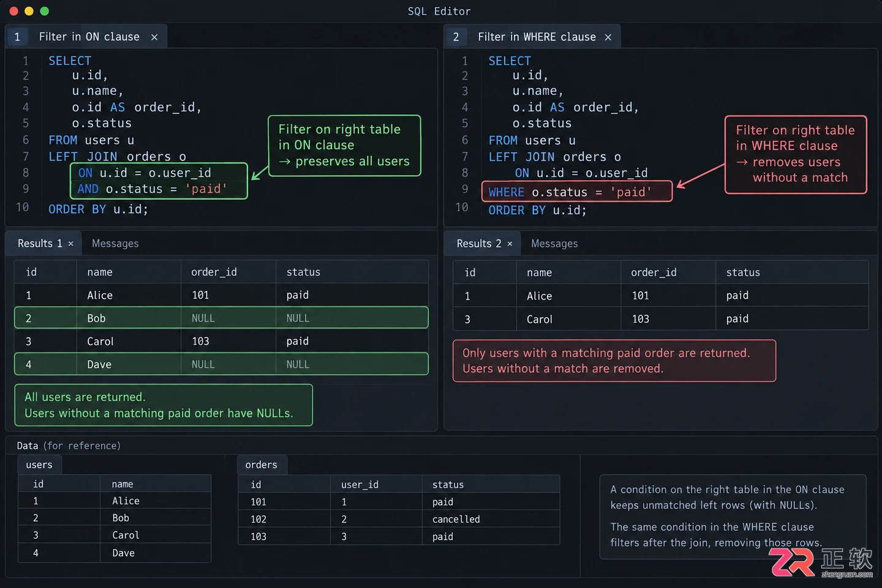
Task: Click the 'id' column header in Results 2
Action: (484, 273)
